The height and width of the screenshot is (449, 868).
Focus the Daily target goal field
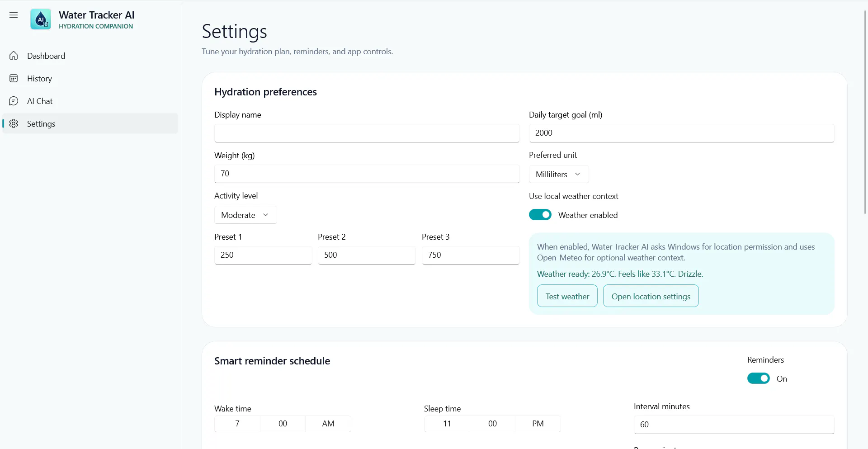click(682, 133)
